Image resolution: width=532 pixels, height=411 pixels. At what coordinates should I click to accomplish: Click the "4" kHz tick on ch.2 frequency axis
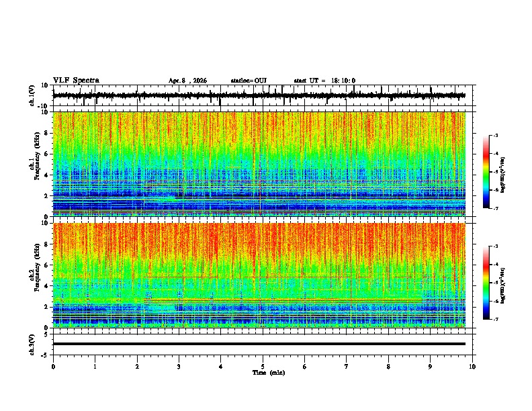(x=46, y=286)
